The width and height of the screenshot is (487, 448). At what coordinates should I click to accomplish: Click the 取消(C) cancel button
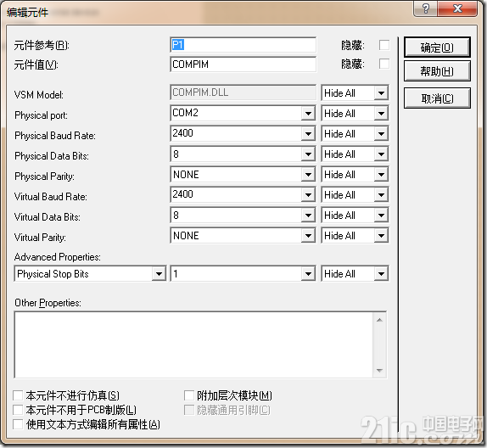437,98
